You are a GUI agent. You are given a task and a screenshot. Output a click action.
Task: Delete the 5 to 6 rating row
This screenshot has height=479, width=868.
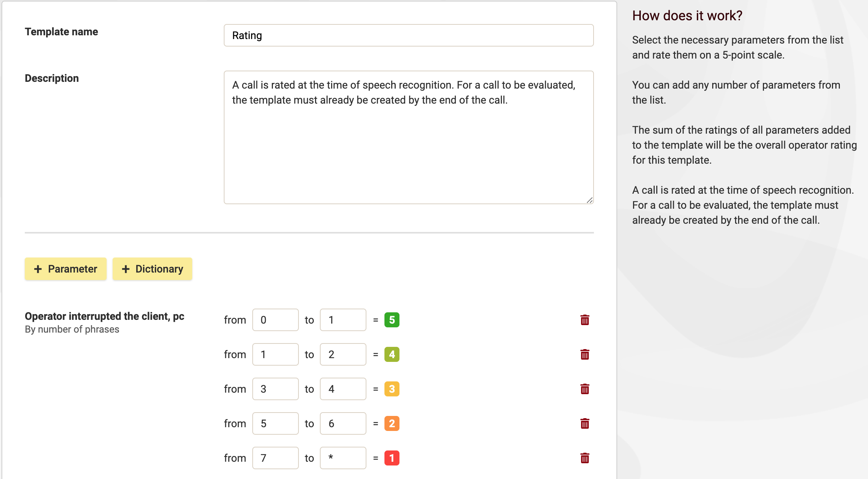(x=585, y=423)
